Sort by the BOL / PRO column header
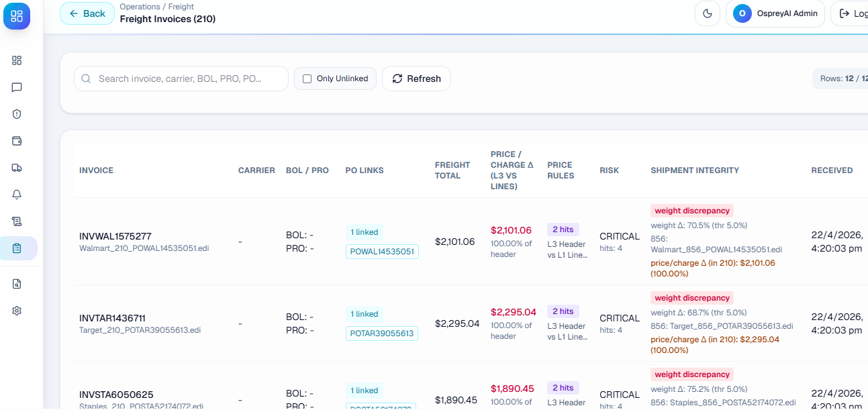Screen dimensions: 868x410 pos(307,170)
